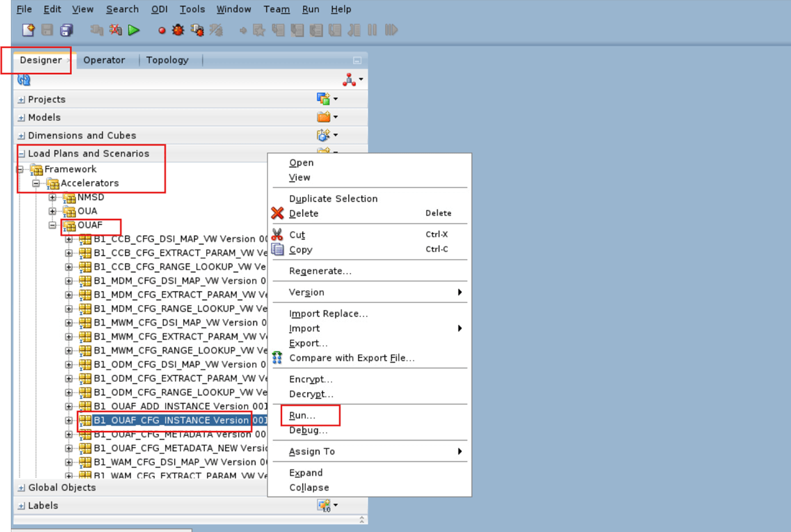Create new project via Projects panel icon

323,98
